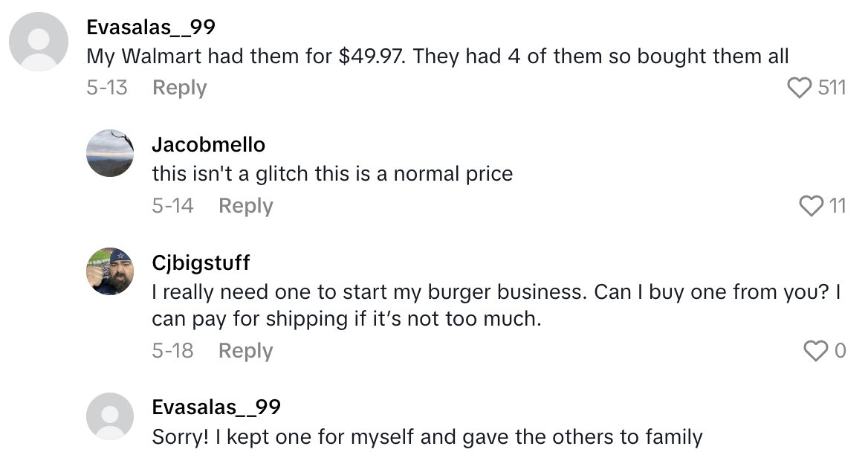Click the 11 likes count
The height and width of the screenshot is (455, 868).
[x=838, y=205]
